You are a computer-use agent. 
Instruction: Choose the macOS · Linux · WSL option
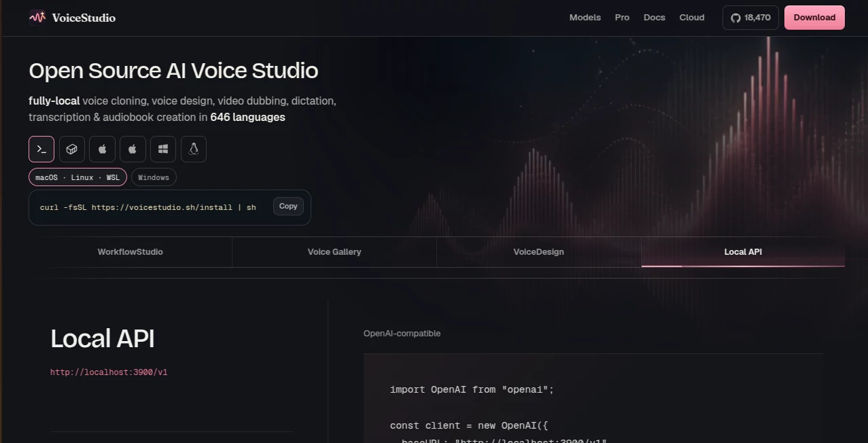tap(77, 177)
